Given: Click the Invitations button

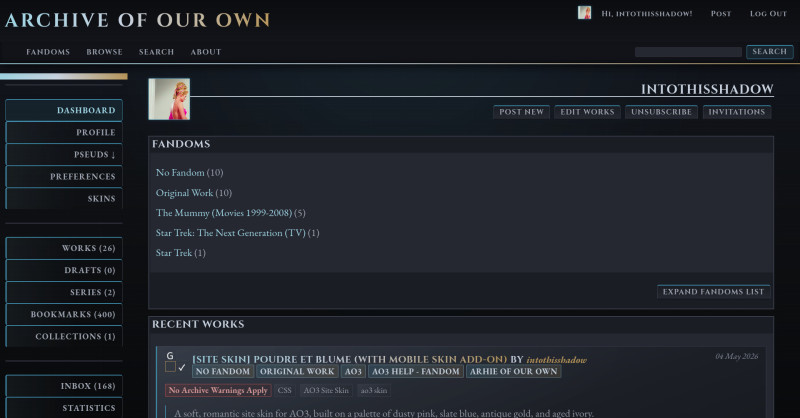Looking at the screenshot, I should click(737, 112).
